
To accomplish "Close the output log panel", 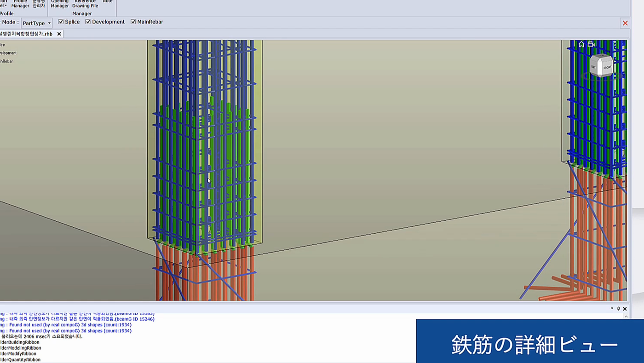I will click(x=625, y=309).
